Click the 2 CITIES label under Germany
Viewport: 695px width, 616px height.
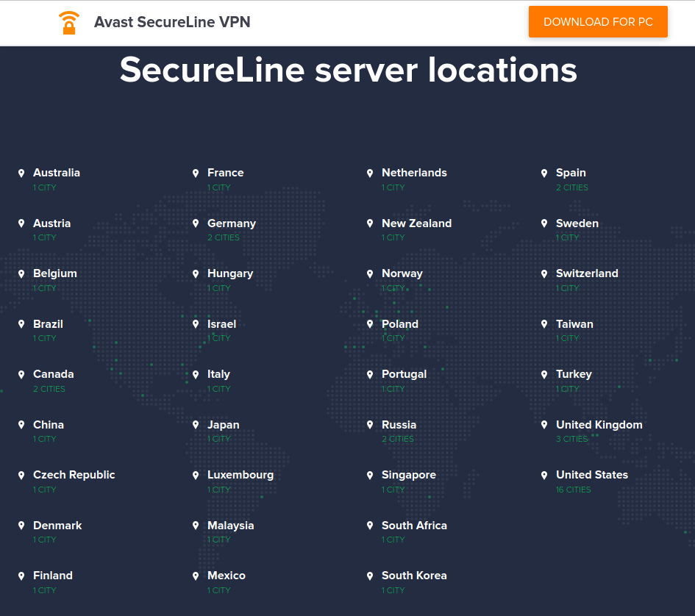click(x=224, y=237)
